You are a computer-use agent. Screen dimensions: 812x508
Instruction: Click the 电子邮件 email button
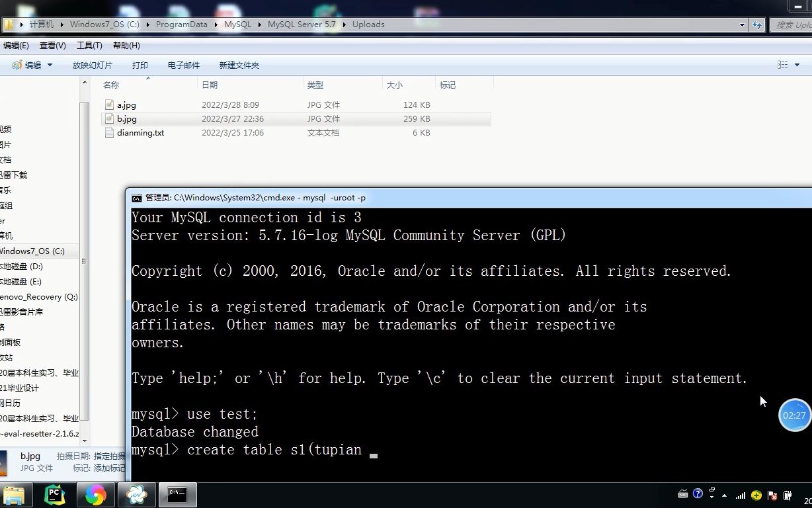click(184, 65)
